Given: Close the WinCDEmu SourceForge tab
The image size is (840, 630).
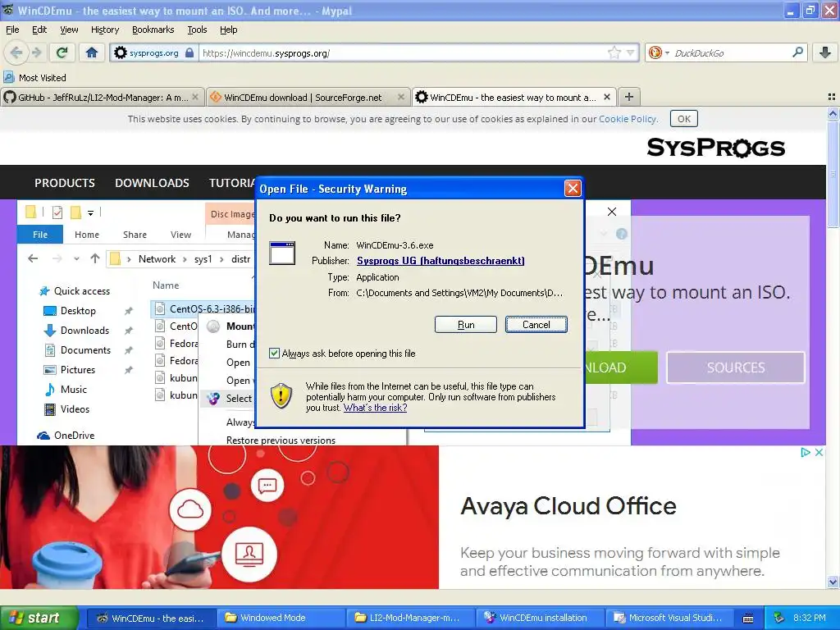Looking at the screenshot, I should (x=400, y=97).
